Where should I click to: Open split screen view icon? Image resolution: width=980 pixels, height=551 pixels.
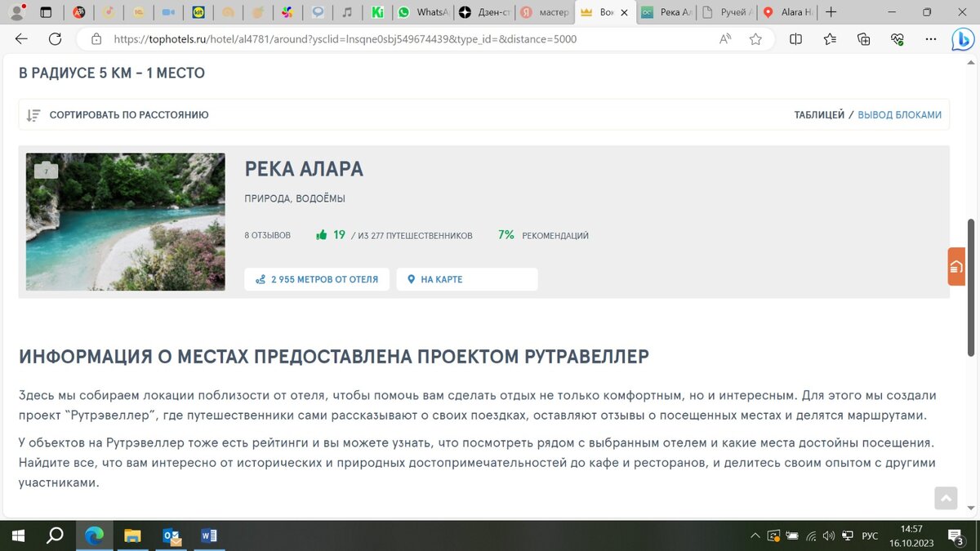tap(795, 38)
